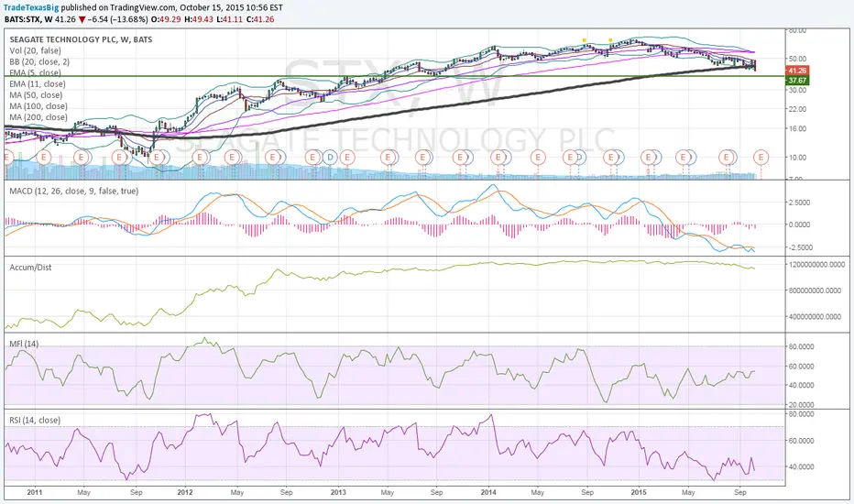The width and height of the screenshot is (854, 504).
Task: Click the 10.00 price axis label
Action: [797, 158]
